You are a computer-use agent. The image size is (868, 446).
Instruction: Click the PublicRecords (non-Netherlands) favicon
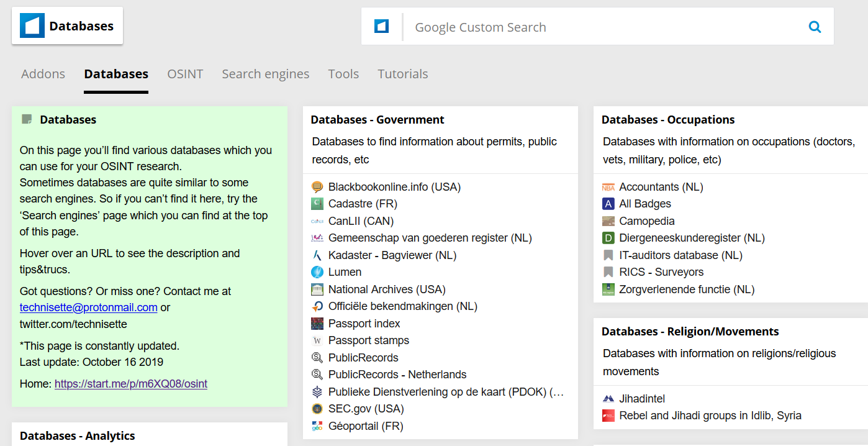coord(317,358)
